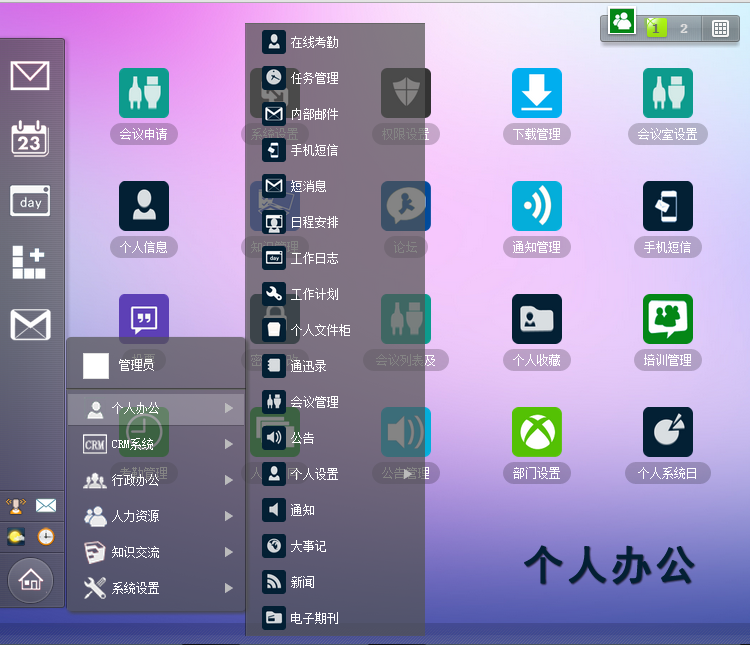Expand the 系统设置 submenu arrow
The width and height of the screenshot is (750, 645).
coord(229,588)
